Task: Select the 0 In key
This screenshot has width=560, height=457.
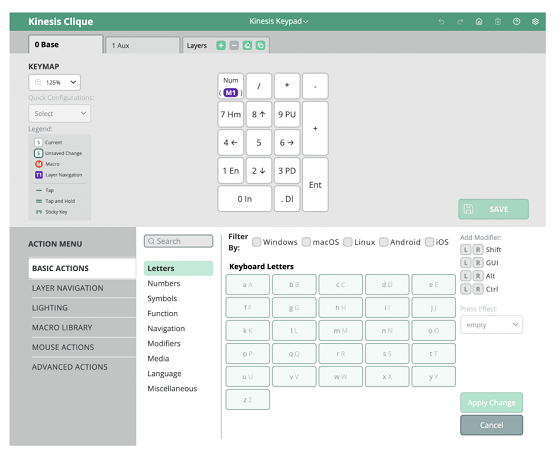Action: (x=245, y=199)
